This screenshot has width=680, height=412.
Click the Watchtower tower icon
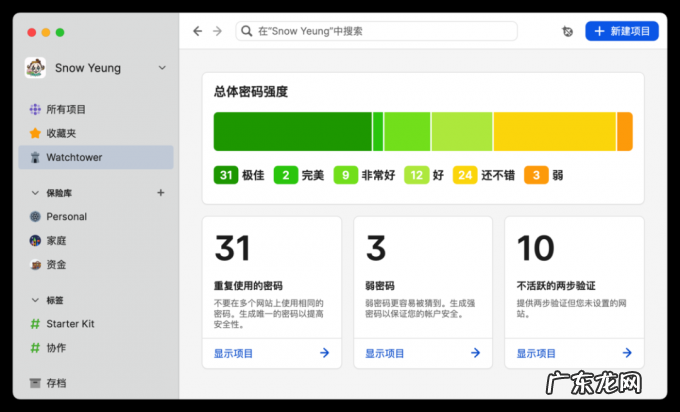coord(35,157)
